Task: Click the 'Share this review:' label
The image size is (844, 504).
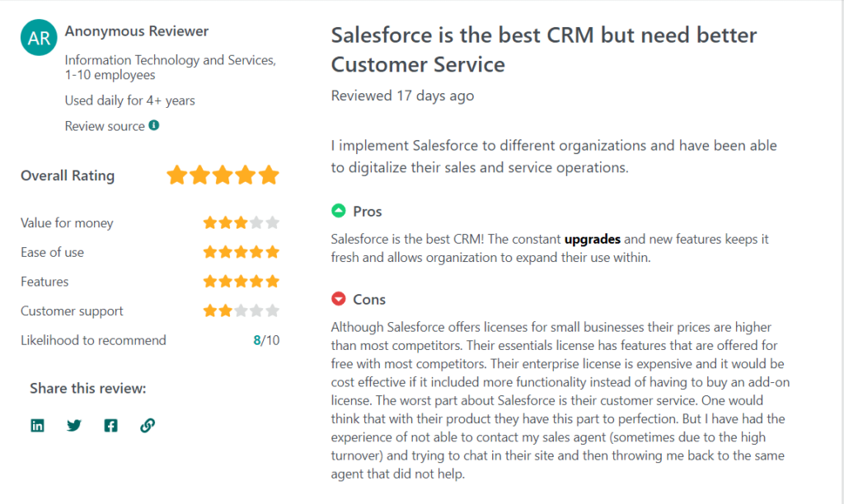Action: point(87,389)
